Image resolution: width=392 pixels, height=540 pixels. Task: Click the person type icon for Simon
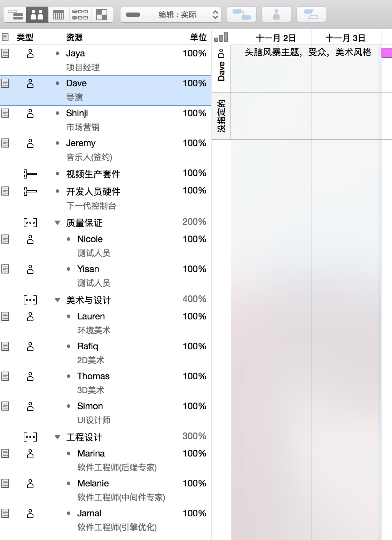point(30,406)
